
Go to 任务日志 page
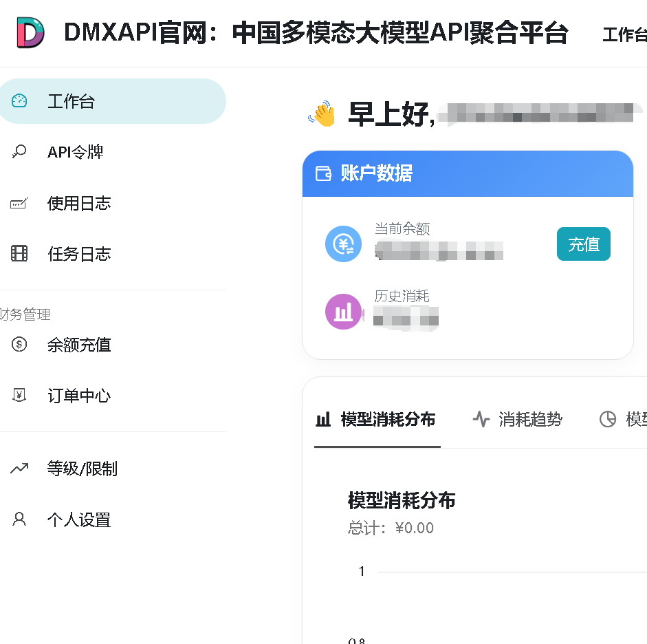click(x=113, y=254)
